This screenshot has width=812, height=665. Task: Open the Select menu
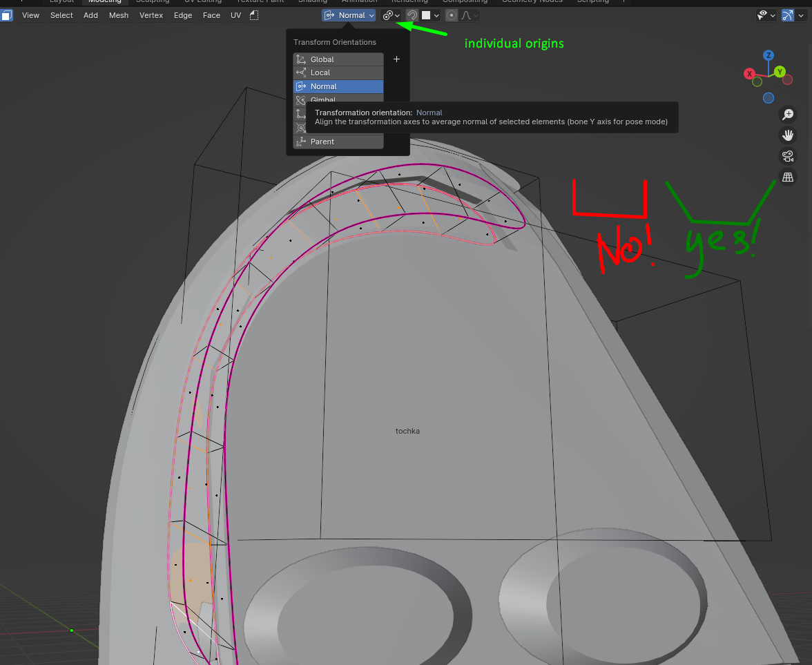pyautogui.click(x=61, y=15)
